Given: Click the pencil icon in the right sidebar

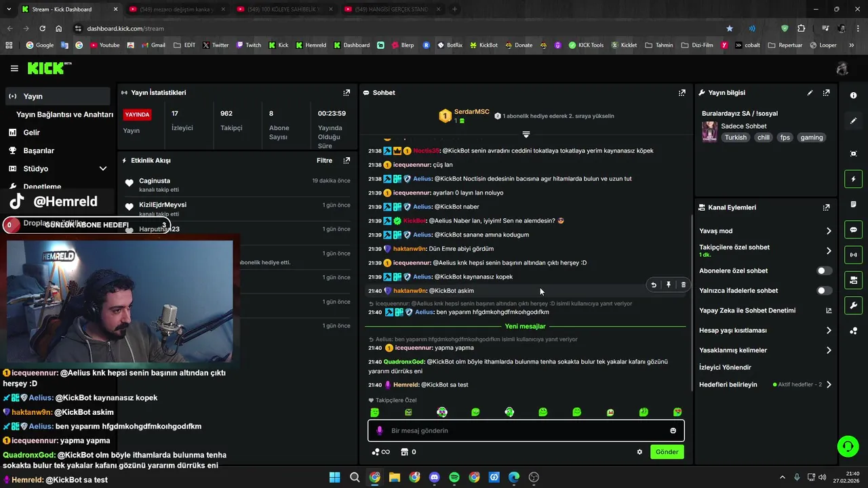Looking at the screenshot, I should [x=853, y=121].
